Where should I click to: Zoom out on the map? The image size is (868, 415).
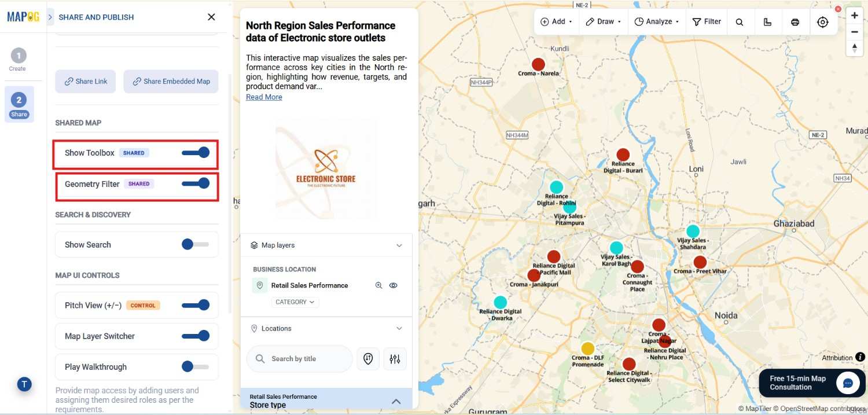pyautogui.click(x=855, y=32)
